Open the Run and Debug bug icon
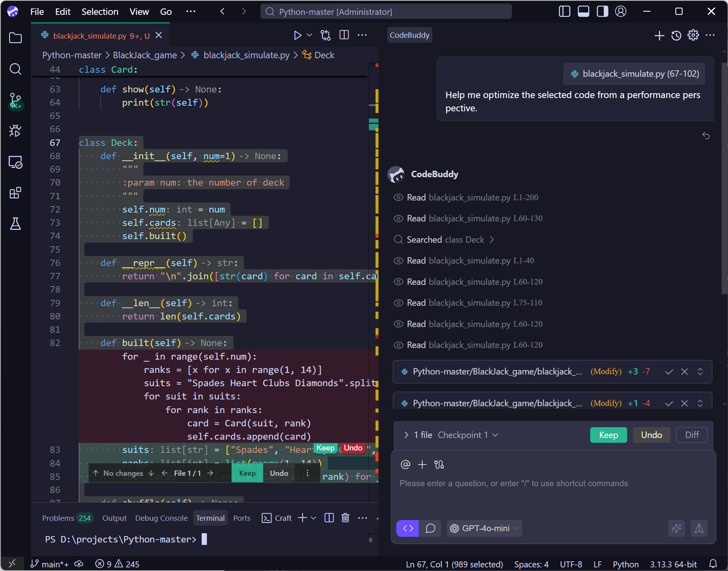This screenshot has width=728, height=571. (x=15, y=131)
